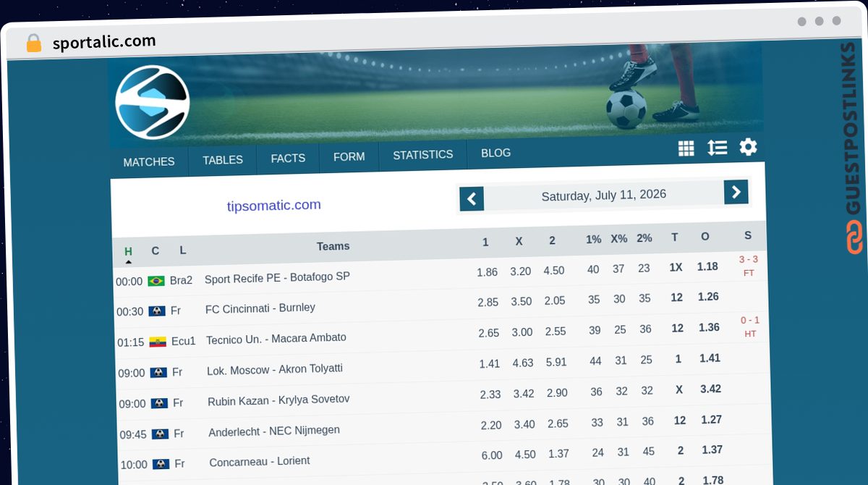Click the S column header
The height and width of the screenshot is (485, 868).
point(748,235)
